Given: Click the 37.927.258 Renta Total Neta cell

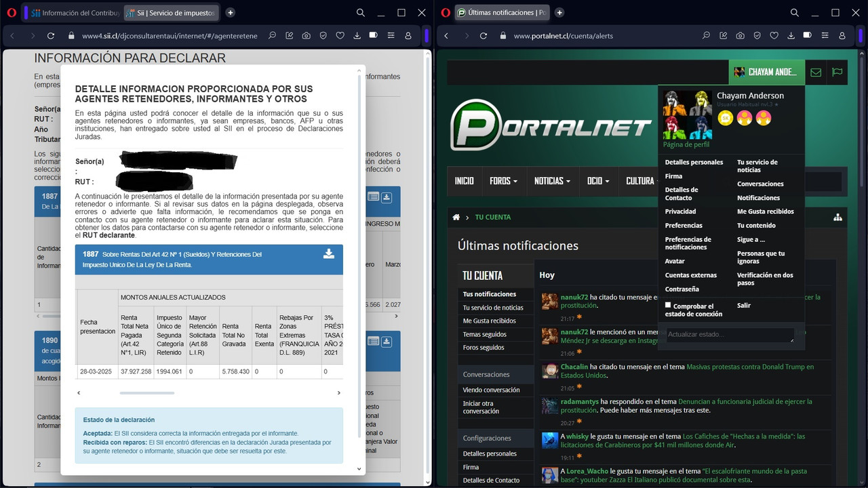Looking at the screenshot, I should pyautogui.click(x=136, y=371).
